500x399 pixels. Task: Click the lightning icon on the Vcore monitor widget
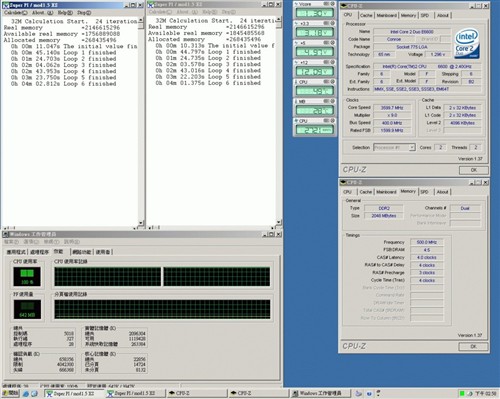296,4
